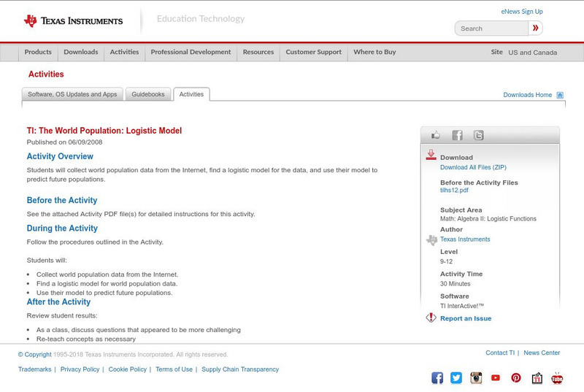The width and height of the screenshot is (584, 392).
Task: Open the Customer Support menu
Action: point(314,52)
